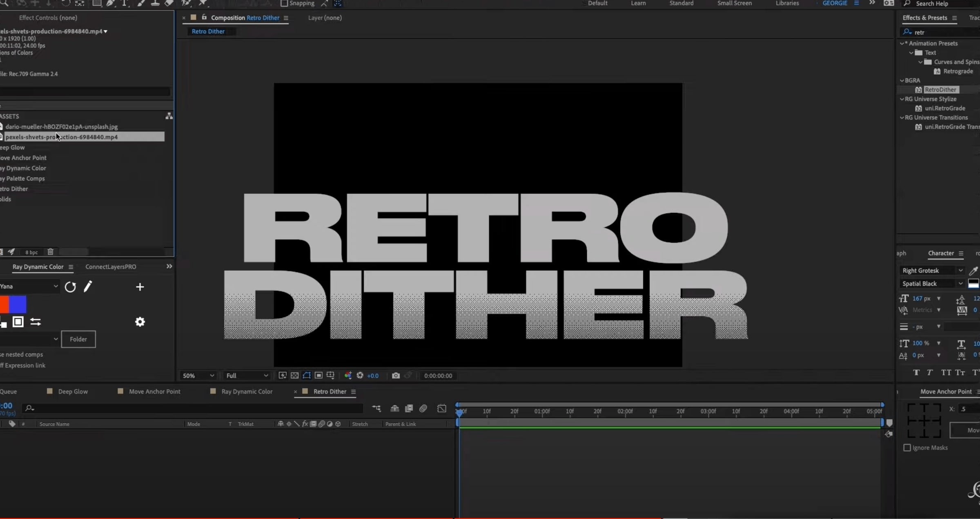Open Ray Dynamic Color settings gear

pyautogui.click(x=140, y=322)
